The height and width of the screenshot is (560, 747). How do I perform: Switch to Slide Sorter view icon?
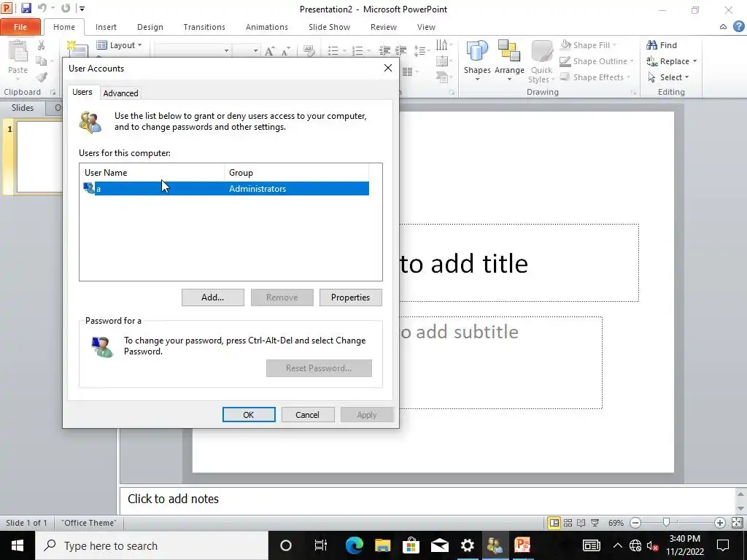pyautogui.click(x=568, y=523)
